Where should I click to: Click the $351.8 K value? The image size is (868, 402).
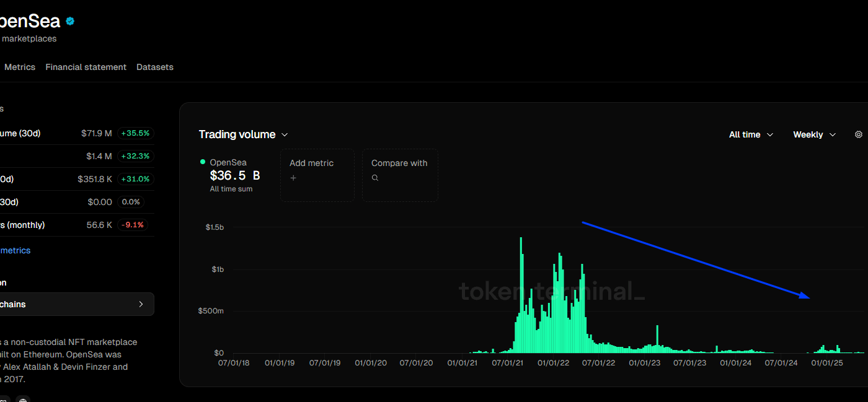[x=95, y=179]
